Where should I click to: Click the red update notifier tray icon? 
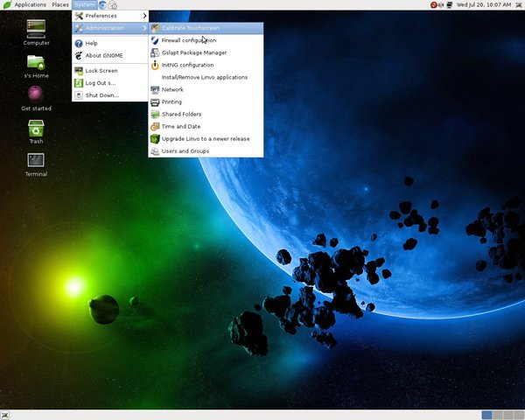point(434,4)
